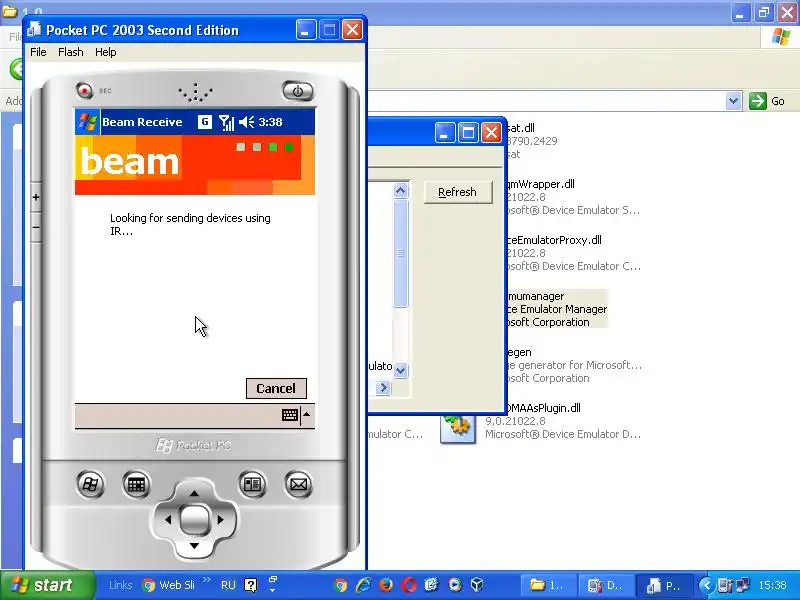Select the dvcemumanager file entry
The width and height of the screenshot is (800, 600).
[557, 309]
